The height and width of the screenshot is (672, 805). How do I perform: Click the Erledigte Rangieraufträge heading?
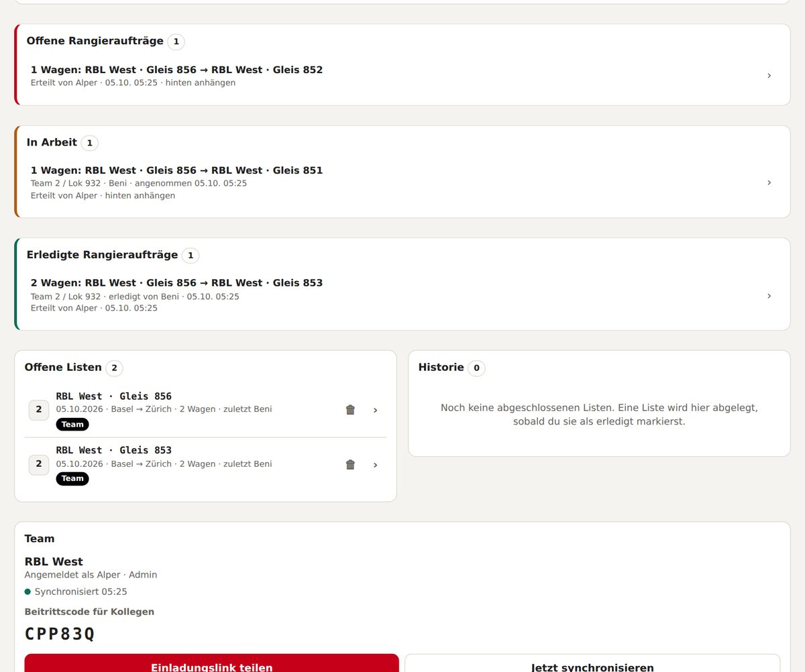pos(103,255)
